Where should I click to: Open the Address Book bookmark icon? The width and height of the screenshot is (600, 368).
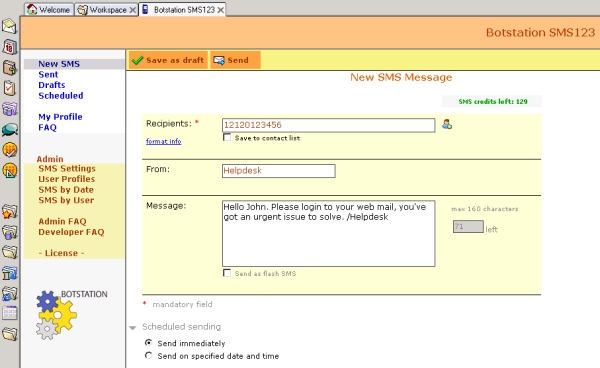point(9,68)
